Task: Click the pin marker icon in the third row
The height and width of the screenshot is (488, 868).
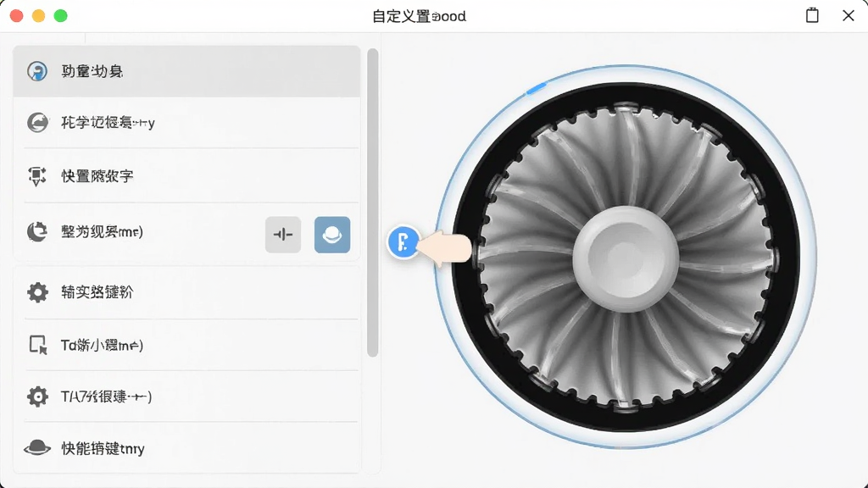Action: pyautogui.click(x=37, y=176)
